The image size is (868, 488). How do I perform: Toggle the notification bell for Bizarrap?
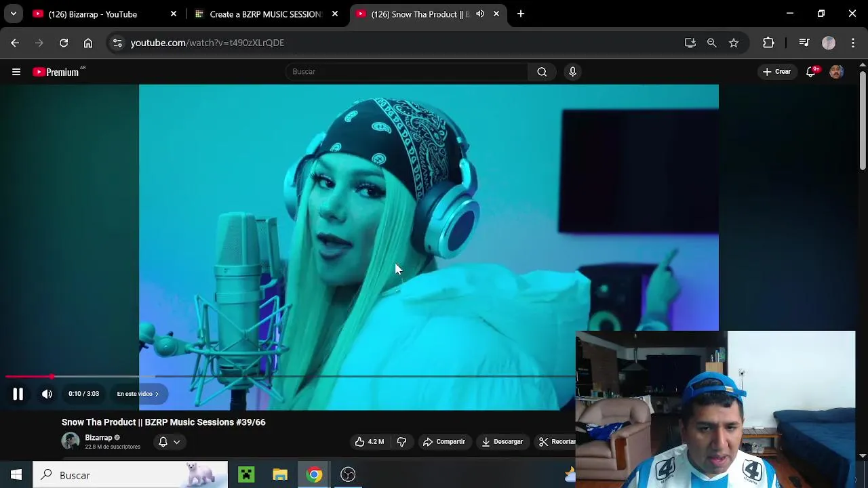tap(163, 442)
